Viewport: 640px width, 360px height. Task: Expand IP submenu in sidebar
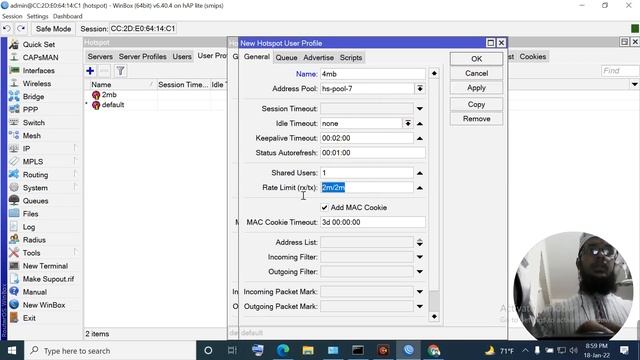[26, 149]
